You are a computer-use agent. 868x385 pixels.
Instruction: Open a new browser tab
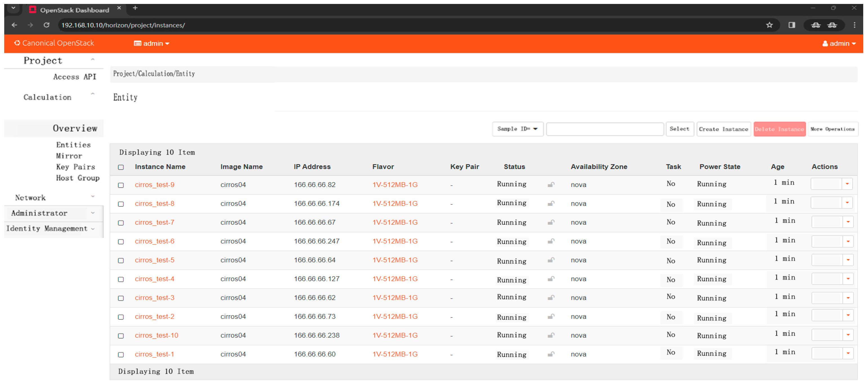(x=135, y=8)
